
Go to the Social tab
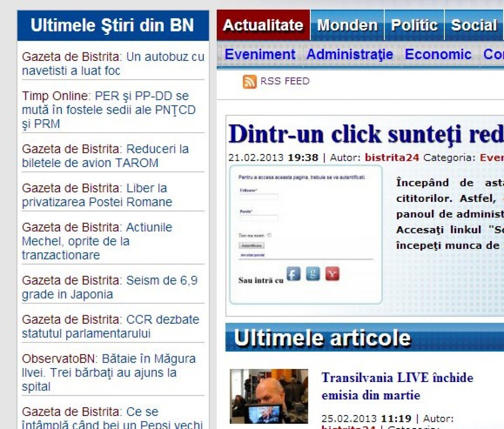(x=474, y=25)
